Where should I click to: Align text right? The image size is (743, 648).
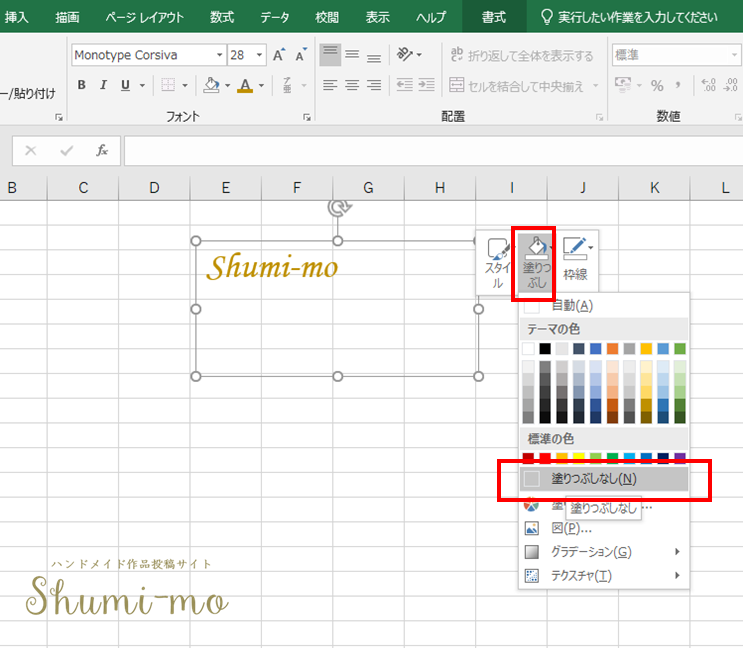(374, 85)
